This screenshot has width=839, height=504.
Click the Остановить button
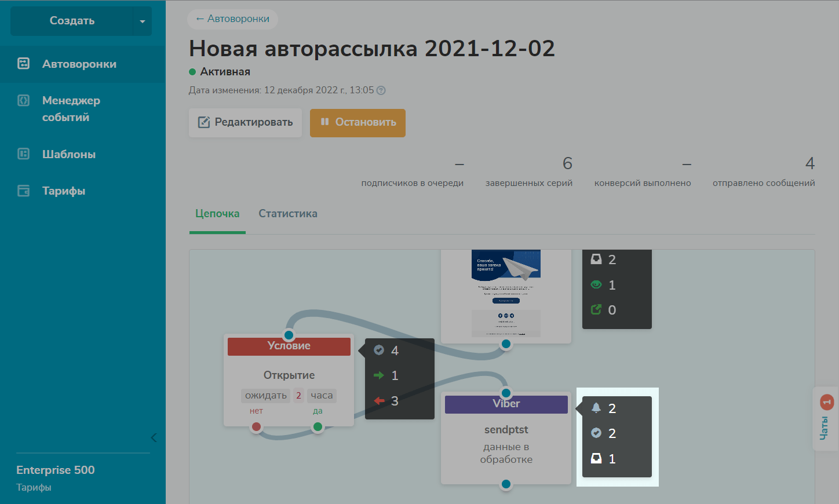click(x=358, y=123)
